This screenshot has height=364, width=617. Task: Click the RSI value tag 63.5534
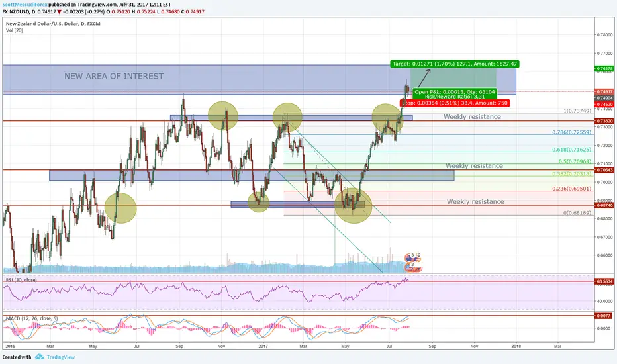point(605,281)
